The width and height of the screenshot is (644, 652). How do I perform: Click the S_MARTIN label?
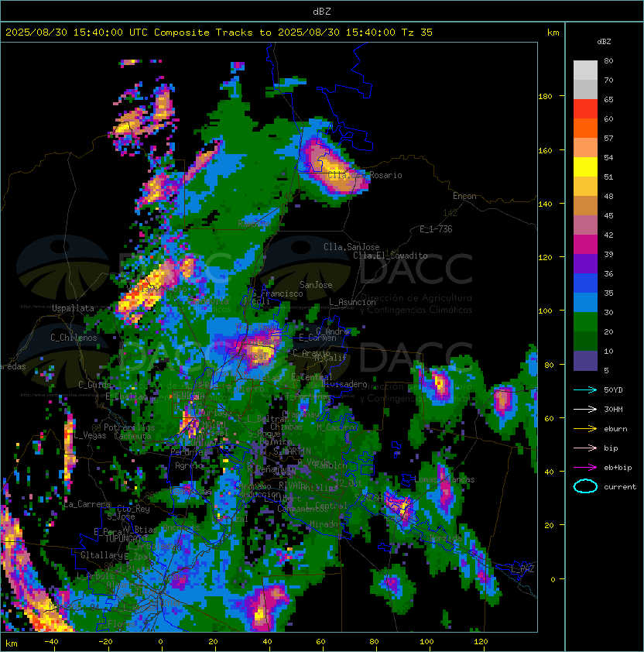[x=292, y=451]
